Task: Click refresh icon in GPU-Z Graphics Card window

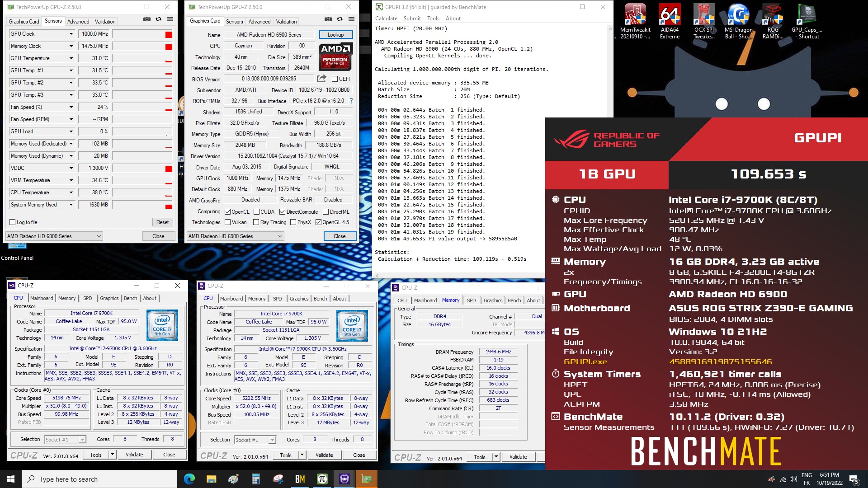Action: click(x=340, y=19)
